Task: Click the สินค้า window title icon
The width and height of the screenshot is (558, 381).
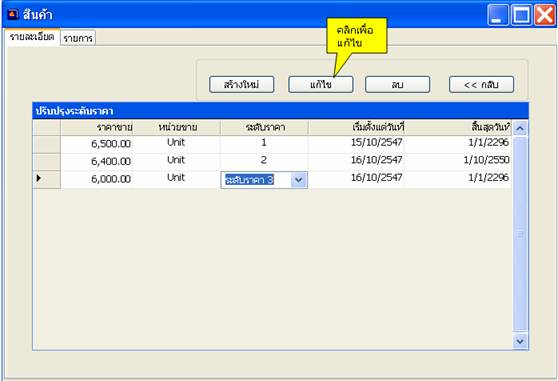Action: click(x=13, y=14)
